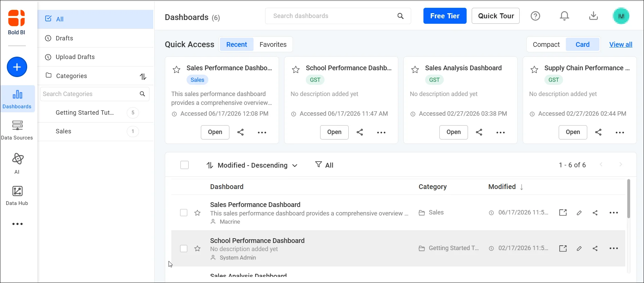Open the Data Sources section
Viewport: 644px width, 283px height.
pos(17,130)
